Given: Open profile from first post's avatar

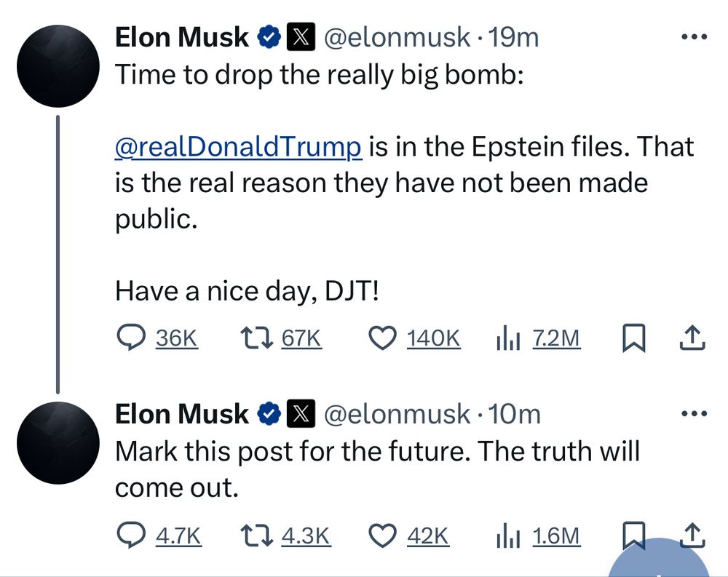Looking at the screenshot, I should pos(58,66).
